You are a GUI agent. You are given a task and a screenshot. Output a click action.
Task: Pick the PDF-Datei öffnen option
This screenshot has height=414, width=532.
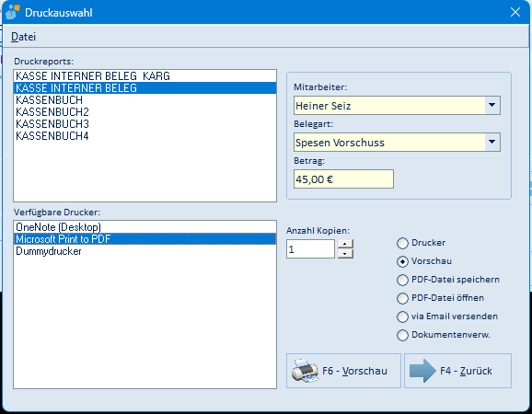[402, 298]
